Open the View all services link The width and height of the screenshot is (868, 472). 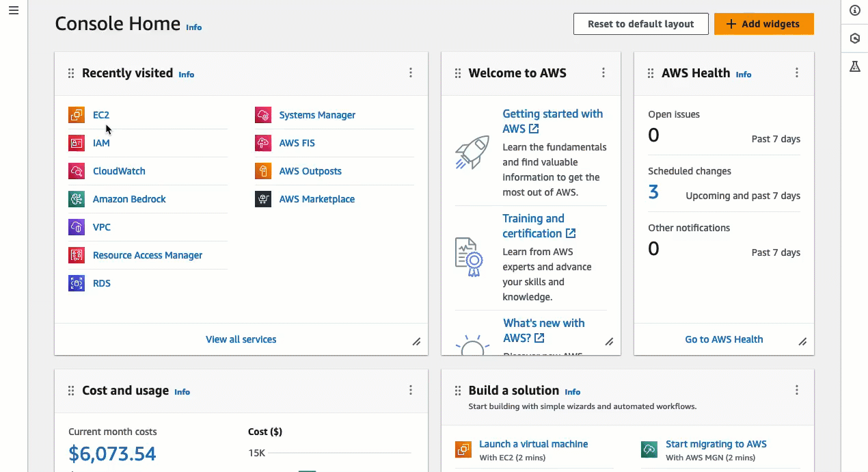pyautogui.click(x=241, y=339)
